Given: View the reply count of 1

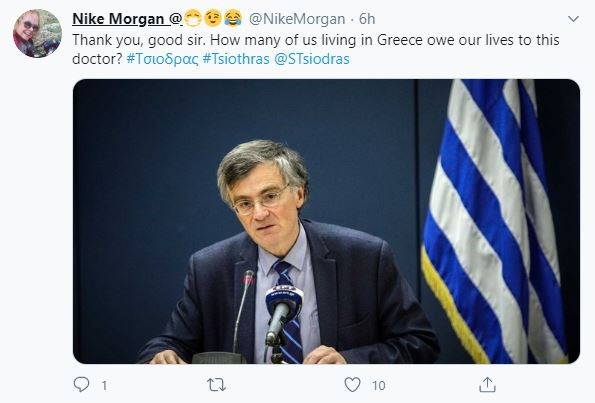Looking at the screenshot, I should tap(104, 386).
